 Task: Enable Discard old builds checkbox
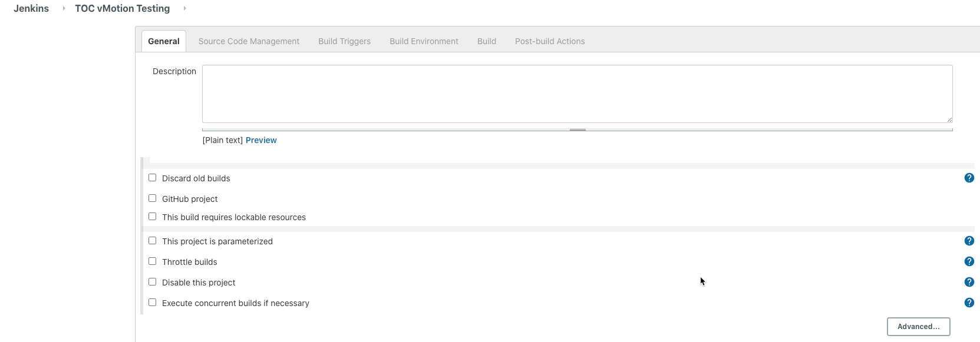click(153, 178)
